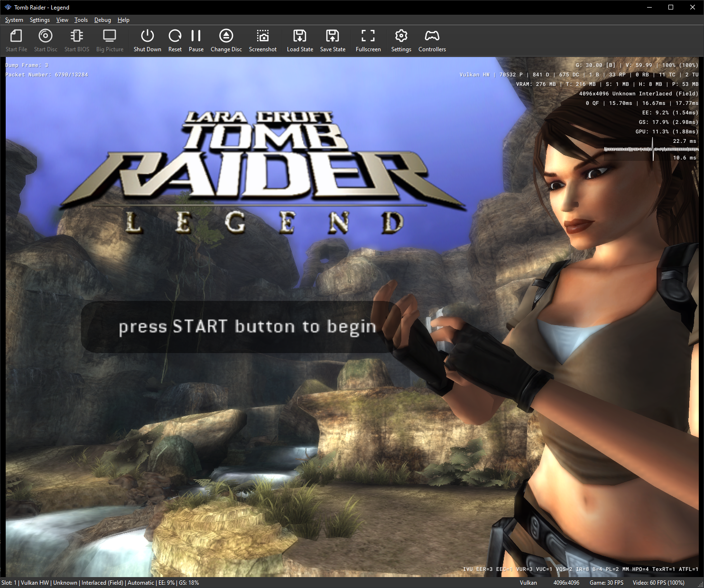Open the Change Disc eject icon
This screenshot has height=588, width=704.
tap(226, 36)
